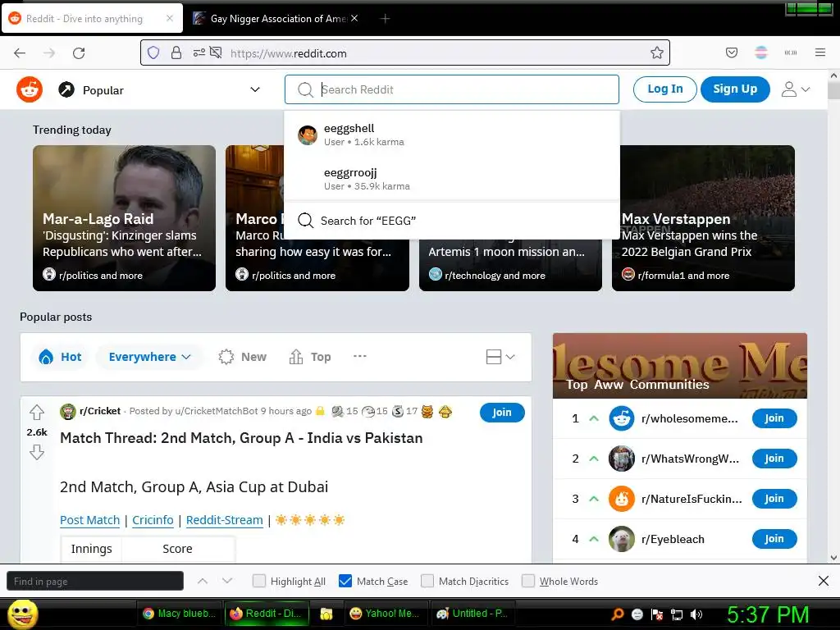
Task: Join the r/Cricket community
Action: [x=502, y=412]
